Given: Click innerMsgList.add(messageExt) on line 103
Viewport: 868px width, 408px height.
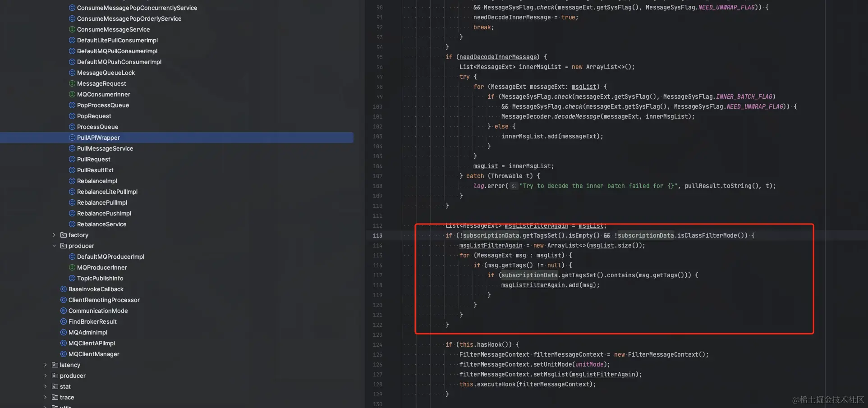Looking at the screenshot, I should click(x=552, y=136).
